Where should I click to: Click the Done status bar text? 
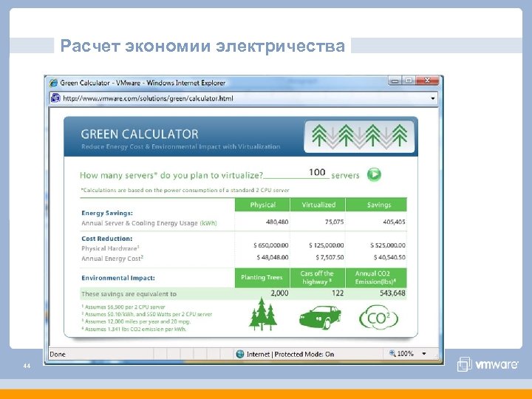[x=58, y=355]
